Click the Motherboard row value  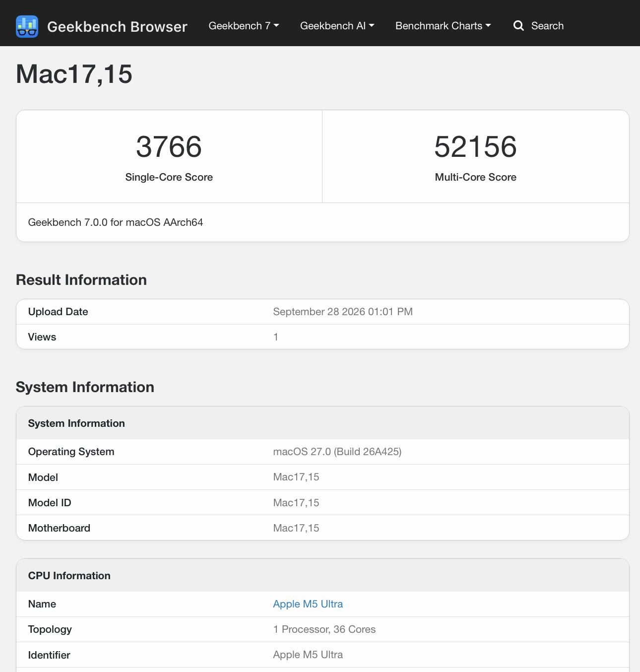click(x=296, y=528)
